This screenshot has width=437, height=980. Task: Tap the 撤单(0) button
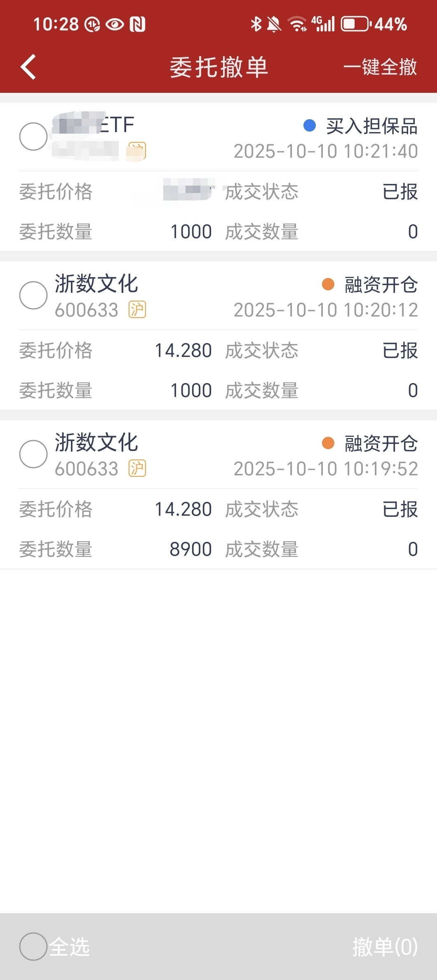pos(385,947)
